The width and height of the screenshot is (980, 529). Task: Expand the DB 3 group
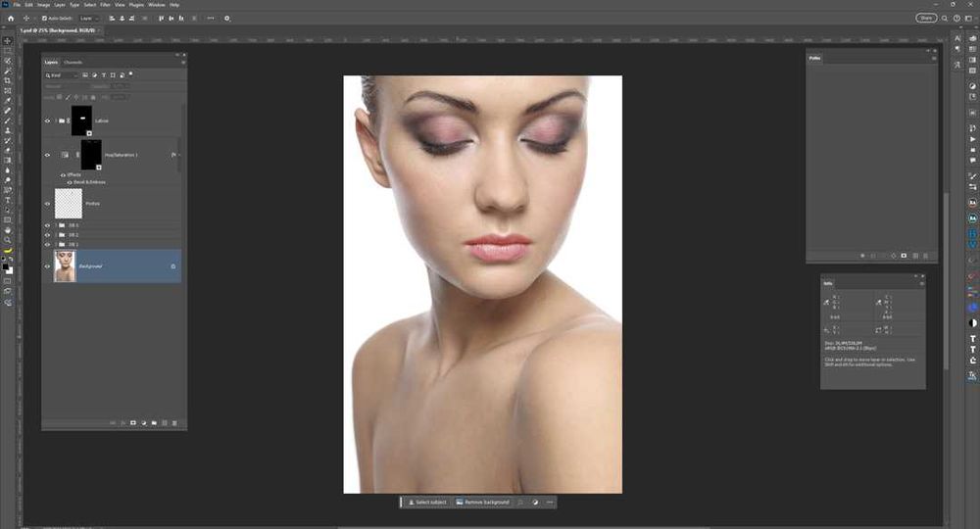coord(56,225)
